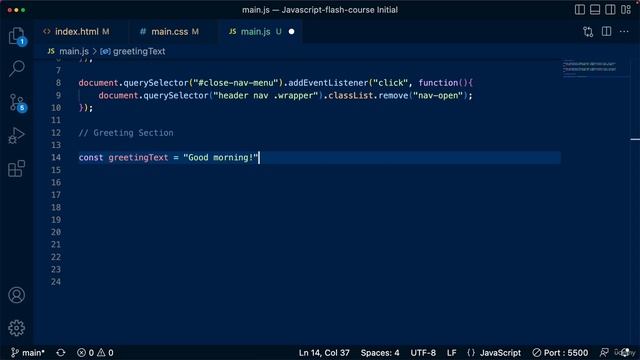Change file encoding UTF-8

[x=423, y=353]
